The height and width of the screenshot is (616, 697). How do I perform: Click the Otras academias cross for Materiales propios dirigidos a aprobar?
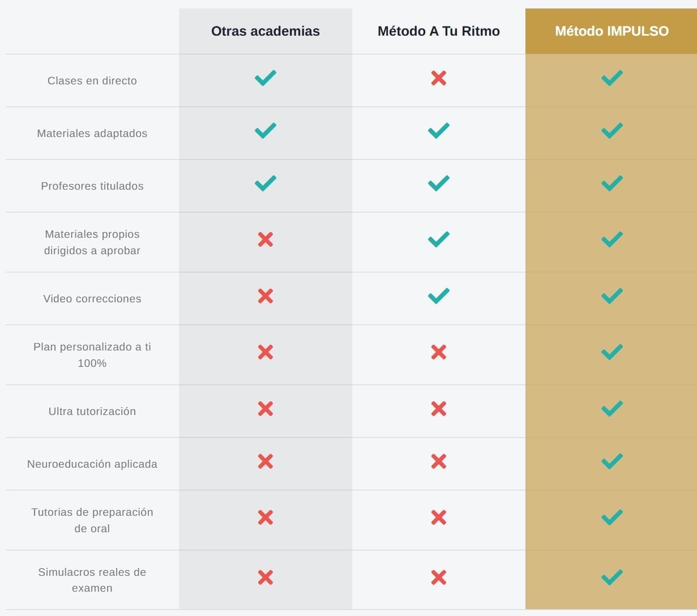click(266, 239)
